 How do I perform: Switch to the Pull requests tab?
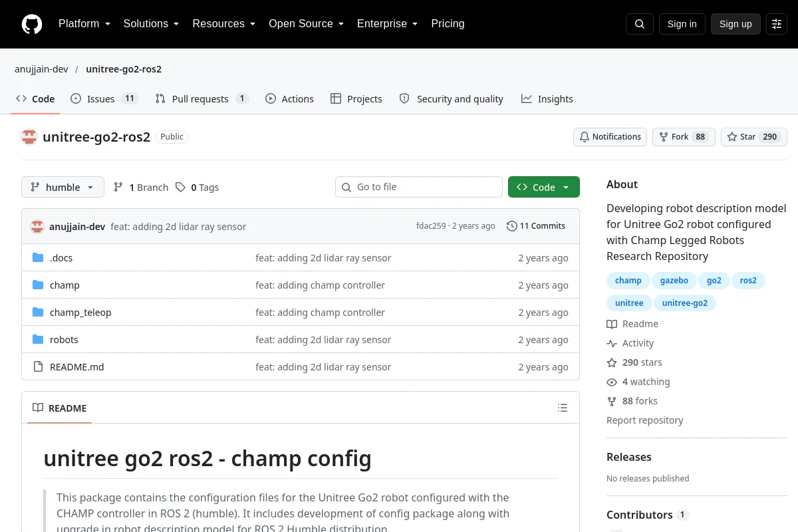(x=201, y=99)
